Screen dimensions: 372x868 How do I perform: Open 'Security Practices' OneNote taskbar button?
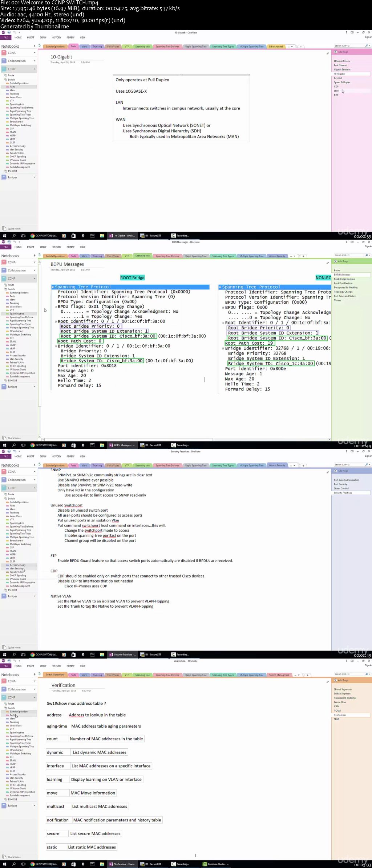(122, 655)
